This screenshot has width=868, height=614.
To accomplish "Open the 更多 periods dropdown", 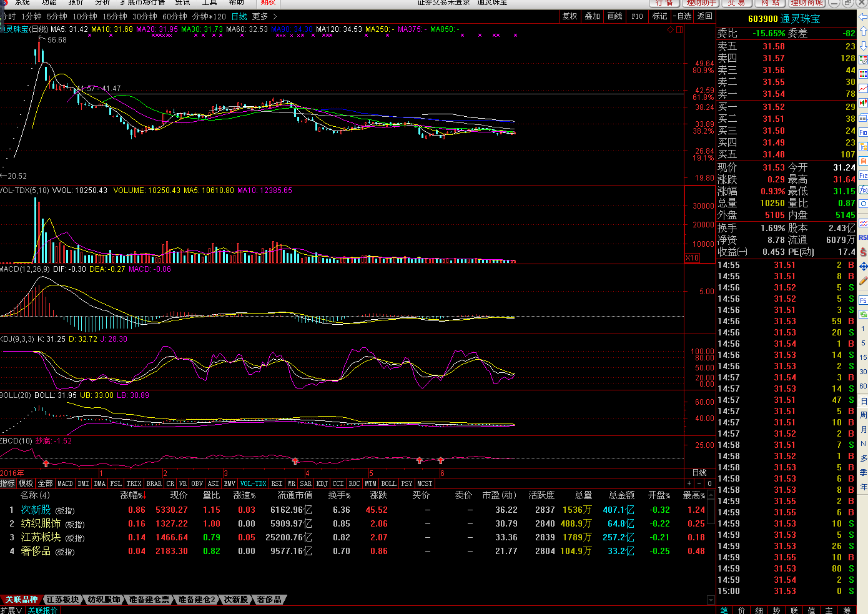I will [264, 16].
